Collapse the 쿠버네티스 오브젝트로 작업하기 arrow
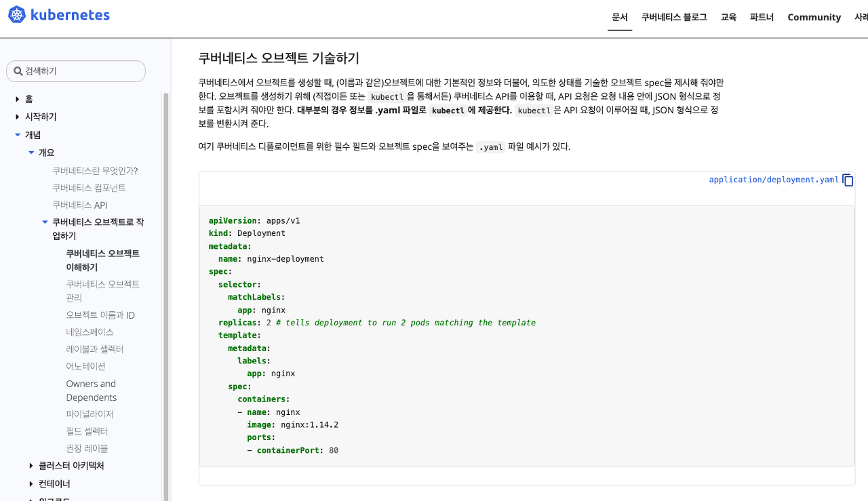Screen dimensions: 868x501 (45, 222)
